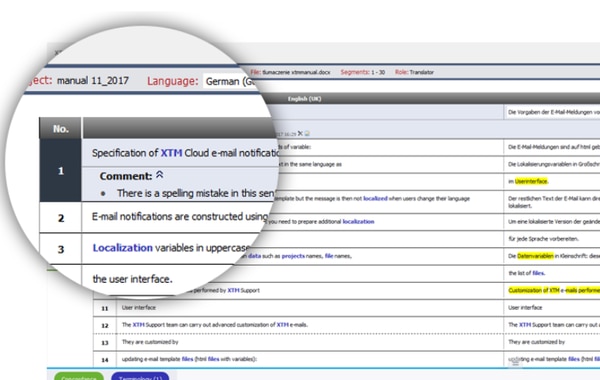
Task: Click the highlighted Datenvariablen term
Action: click(535, 256)
